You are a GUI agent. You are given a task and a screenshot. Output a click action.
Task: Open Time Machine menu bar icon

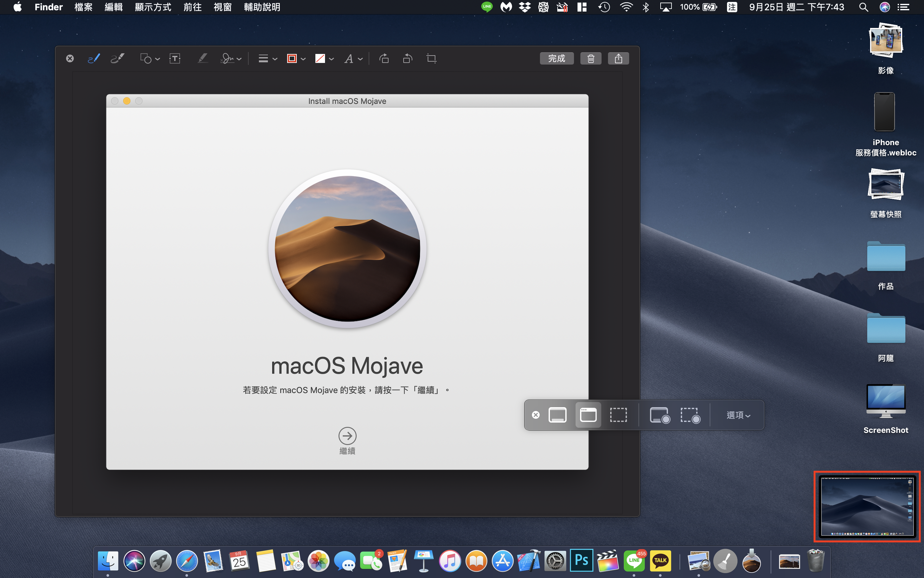604,7
